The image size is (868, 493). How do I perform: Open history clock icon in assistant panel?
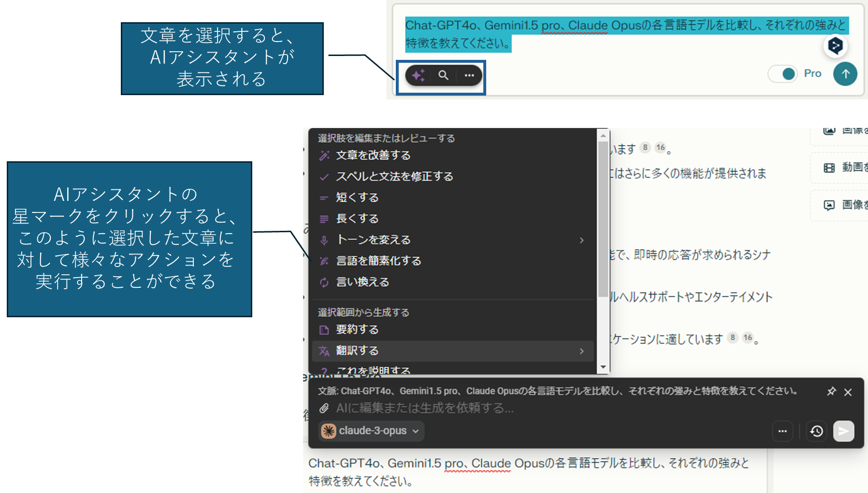click(817, 431)
